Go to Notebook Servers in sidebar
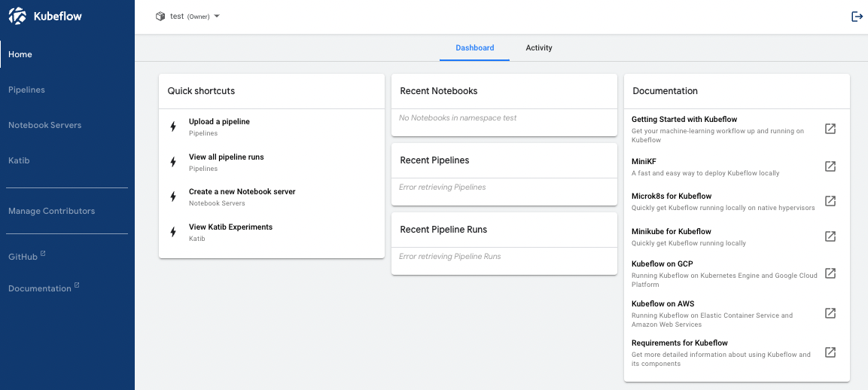The width and height of the screenshot is (868, 390). click(x=45, y=125)
